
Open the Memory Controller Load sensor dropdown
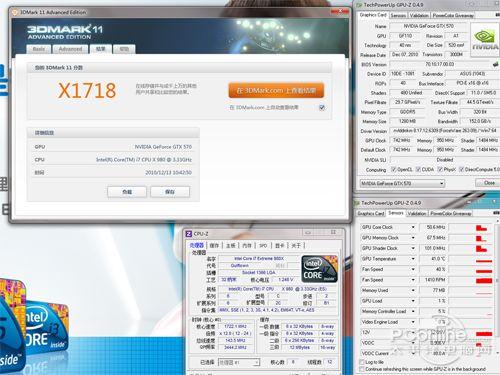(x=413, y=311)
